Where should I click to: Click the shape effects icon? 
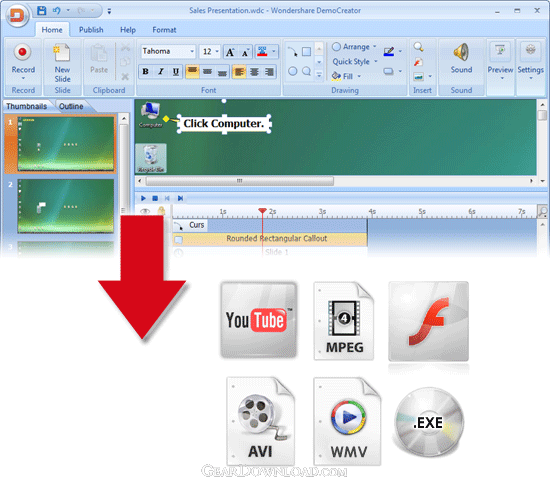(388, 71)
